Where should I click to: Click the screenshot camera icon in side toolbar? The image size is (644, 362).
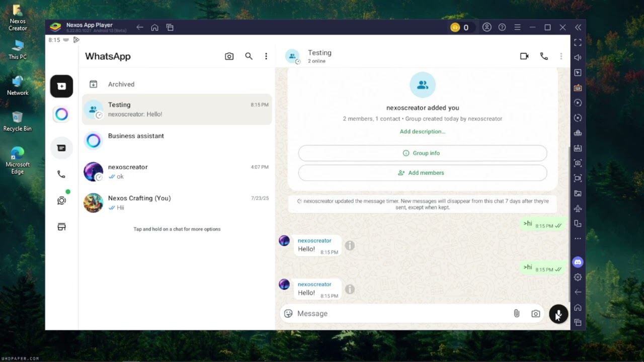coord(578,163)
